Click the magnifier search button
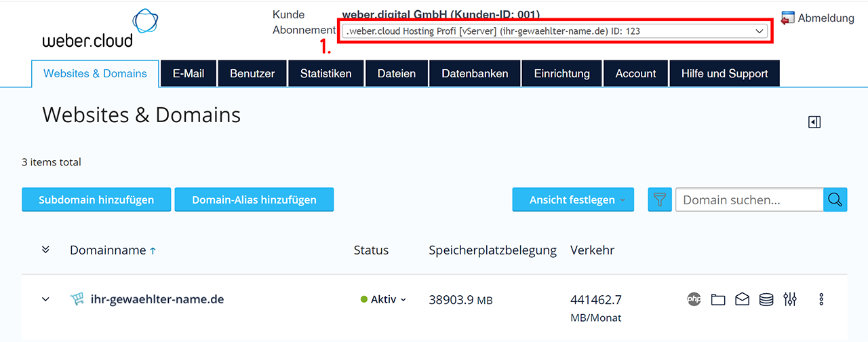The height and width of the screenshot is (342, 868). tap(835, 199)
